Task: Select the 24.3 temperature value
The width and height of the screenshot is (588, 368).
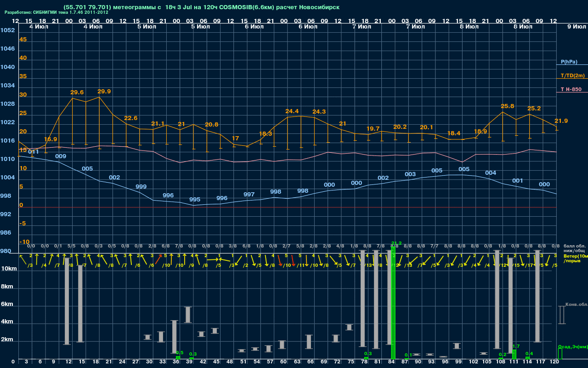Action: [319, 112]
